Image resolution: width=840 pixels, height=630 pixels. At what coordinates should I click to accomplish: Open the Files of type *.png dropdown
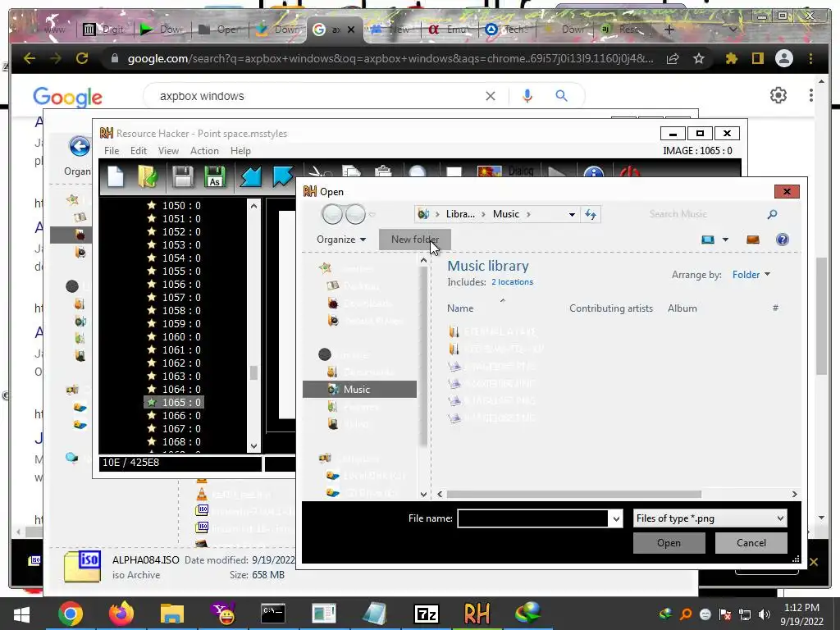point(710,518)
